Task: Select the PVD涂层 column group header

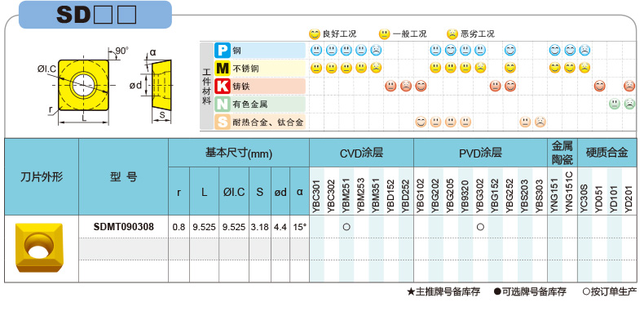Action: [x=480, y=153]
